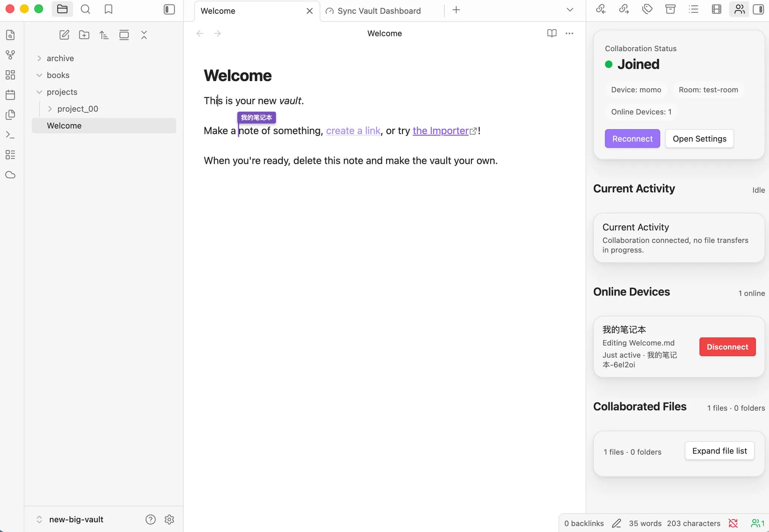Click online collaborators count status icon
769x532 pixels.
point(757,523)
